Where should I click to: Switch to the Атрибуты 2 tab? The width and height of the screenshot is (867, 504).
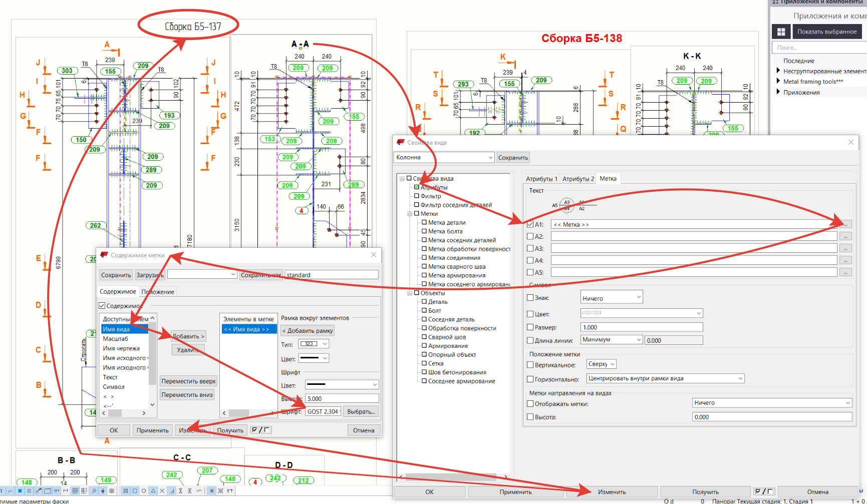tap(578, 179)
